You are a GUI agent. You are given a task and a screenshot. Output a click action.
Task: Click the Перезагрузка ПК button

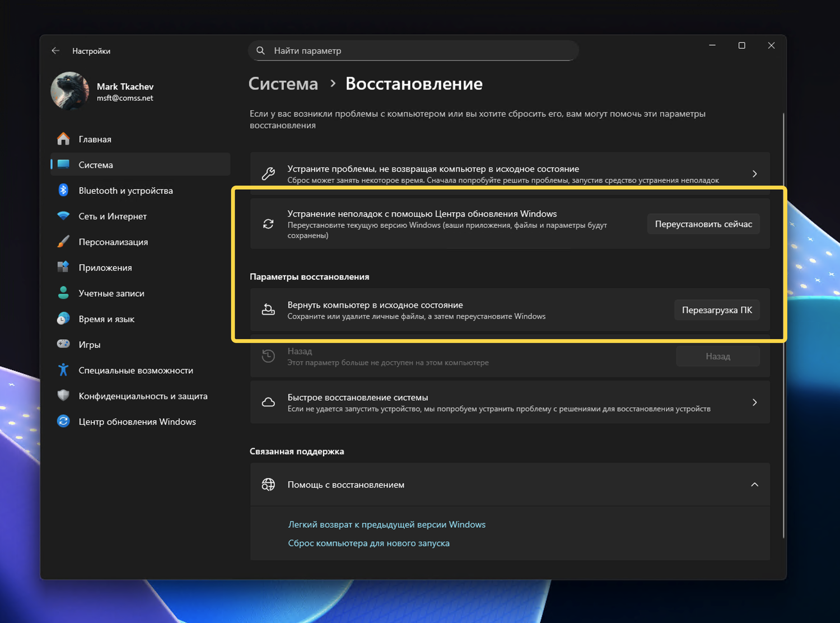coord(717,310)
